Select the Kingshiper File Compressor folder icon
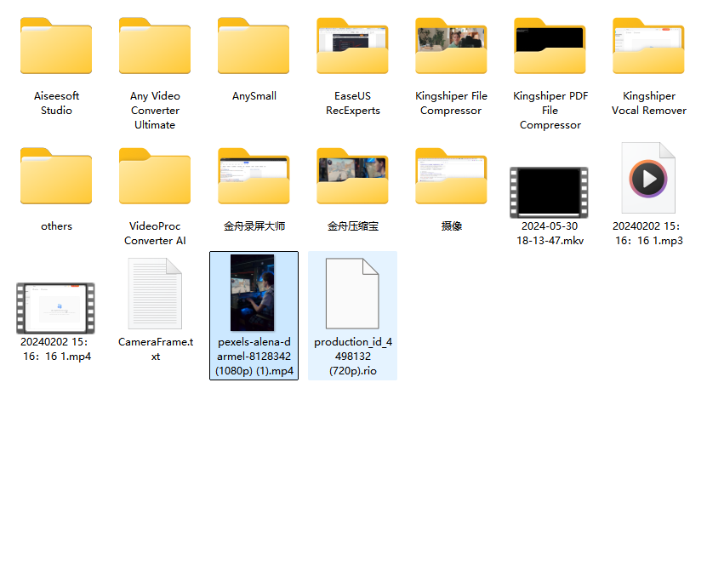Viewport: 707px width, 588px height. [451, 46]
